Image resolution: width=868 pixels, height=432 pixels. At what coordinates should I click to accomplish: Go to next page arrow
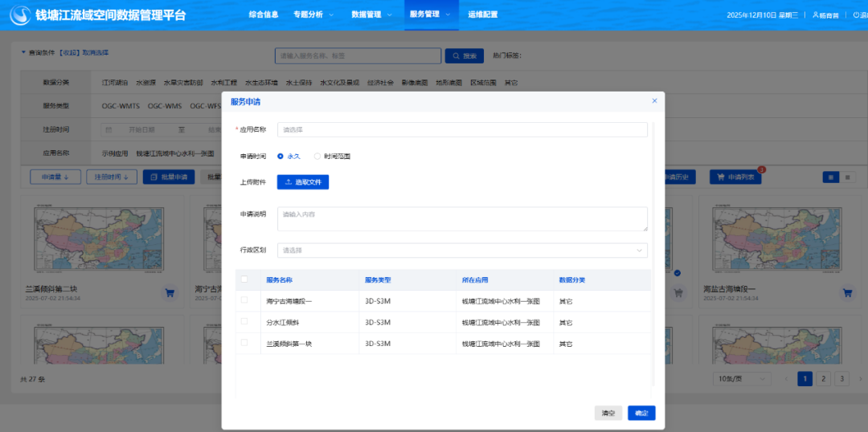860,379
